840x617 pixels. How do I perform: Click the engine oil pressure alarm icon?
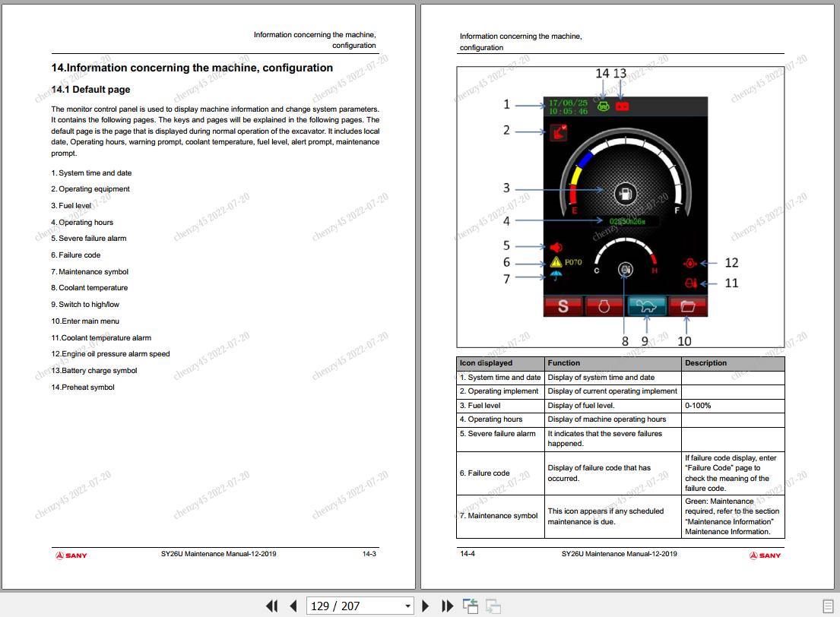coord(690,263)
